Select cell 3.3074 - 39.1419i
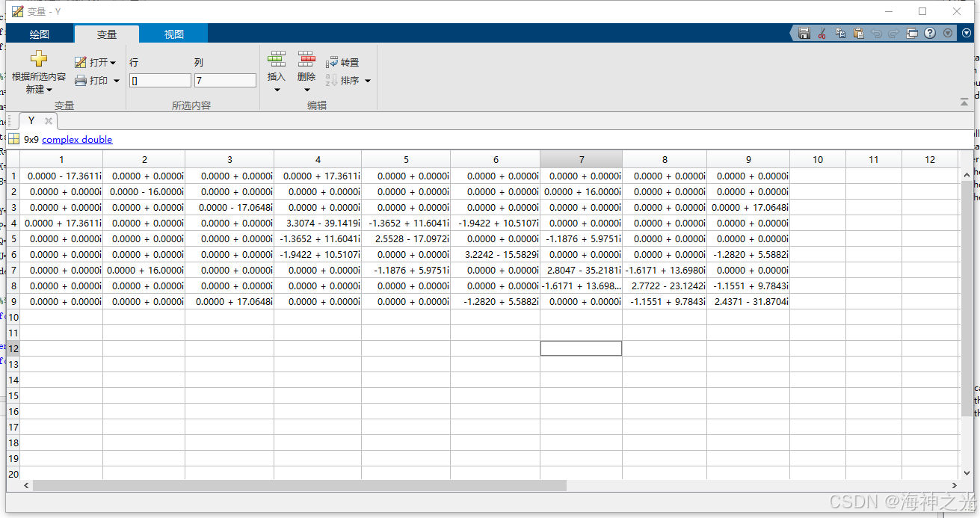 coord(318,223)
